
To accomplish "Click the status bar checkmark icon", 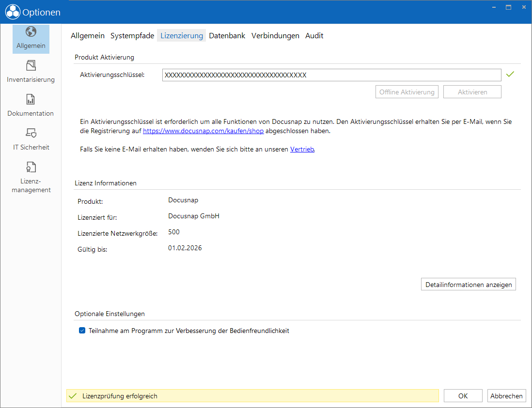I will 73,396.
